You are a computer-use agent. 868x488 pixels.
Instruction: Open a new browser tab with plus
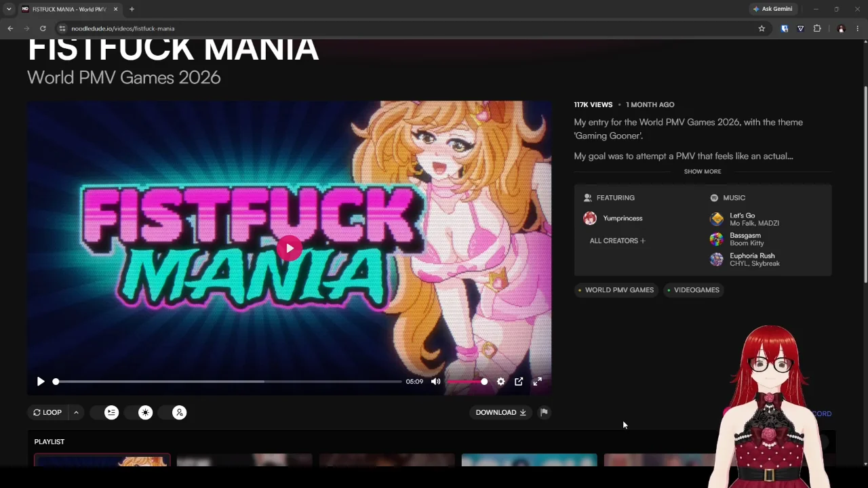(132, 9)
